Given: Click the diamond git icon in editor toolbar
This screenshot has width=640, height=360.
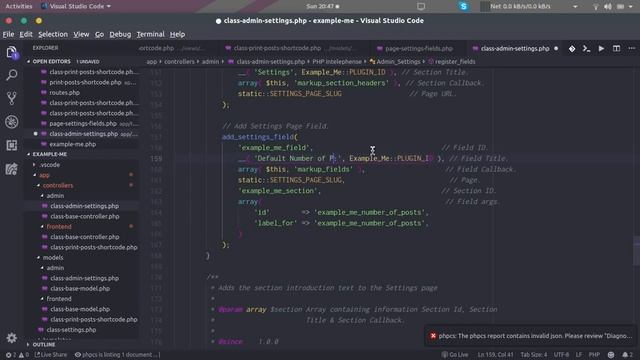Looking at the screenshot, I should click(x=572, y=49).
